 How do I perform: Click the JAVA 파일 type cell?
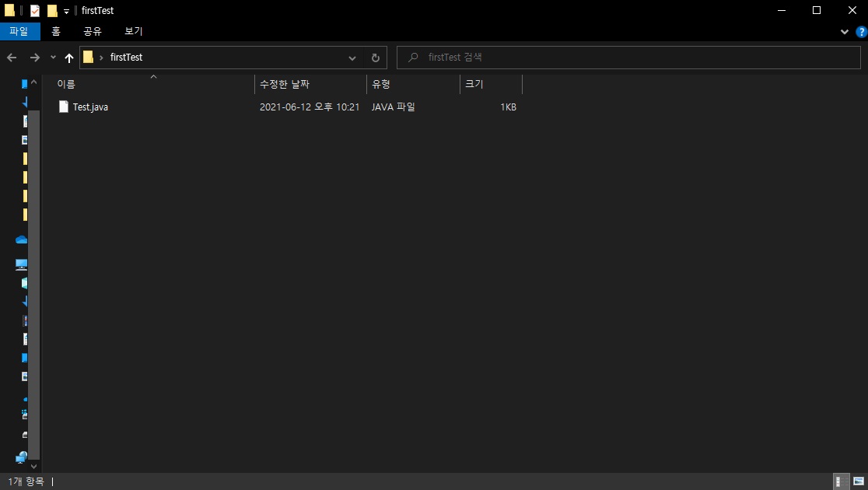[393, 107]
